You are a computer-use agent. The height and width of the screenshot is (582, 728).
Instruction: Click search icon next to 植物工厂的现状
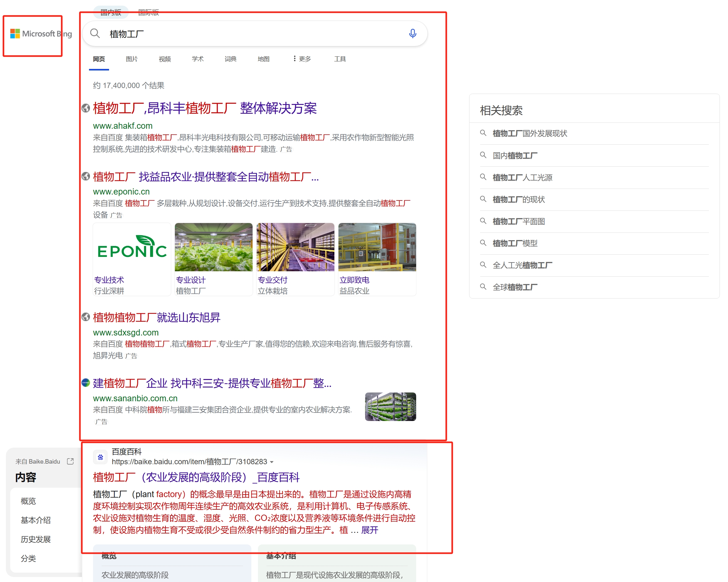click(483, 199)
